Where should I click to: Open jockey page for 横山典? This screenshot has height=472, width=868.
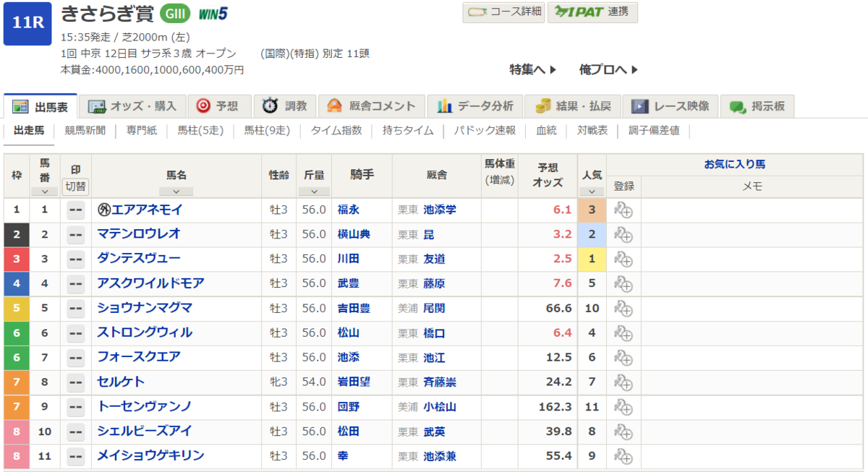(354, 234)
